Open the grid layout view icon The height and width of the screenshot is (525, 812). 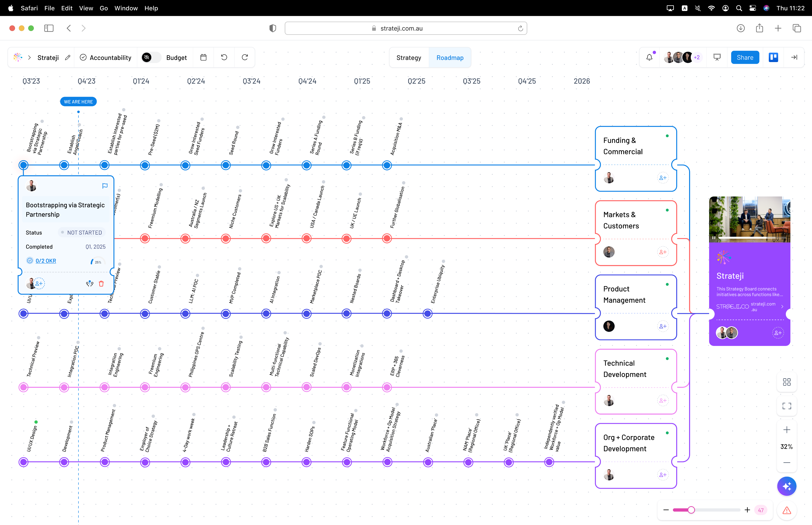click(786, 382)
